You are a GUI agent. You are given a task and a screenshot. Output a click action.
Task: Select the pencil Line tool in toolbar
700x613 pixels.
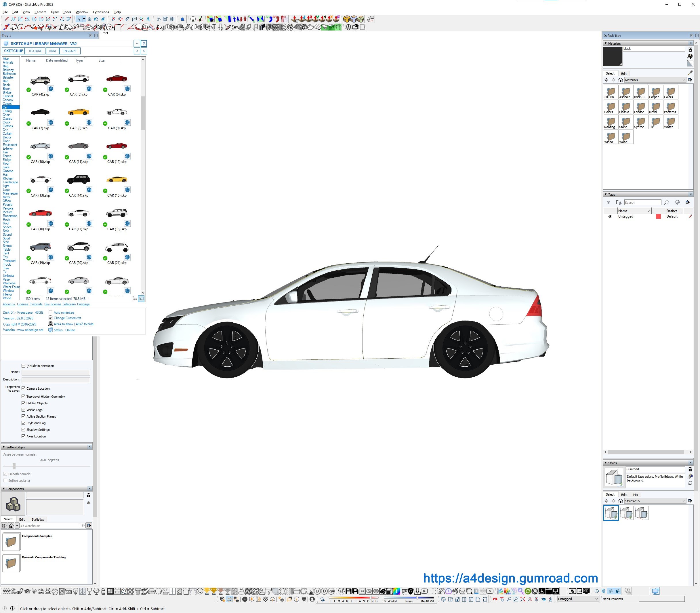pyautogui.click(x=7, y=19)
